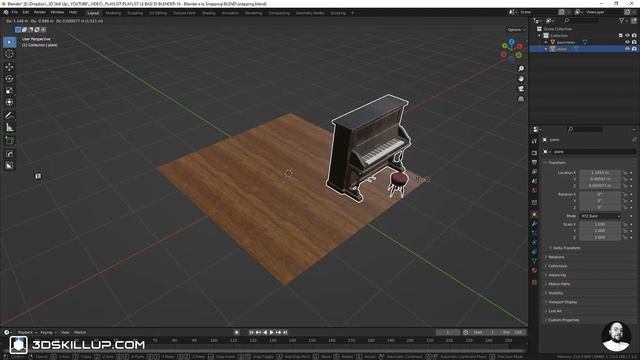Select the Scale tool
Viewport: 640px width, 360px height.
point(9,91)
